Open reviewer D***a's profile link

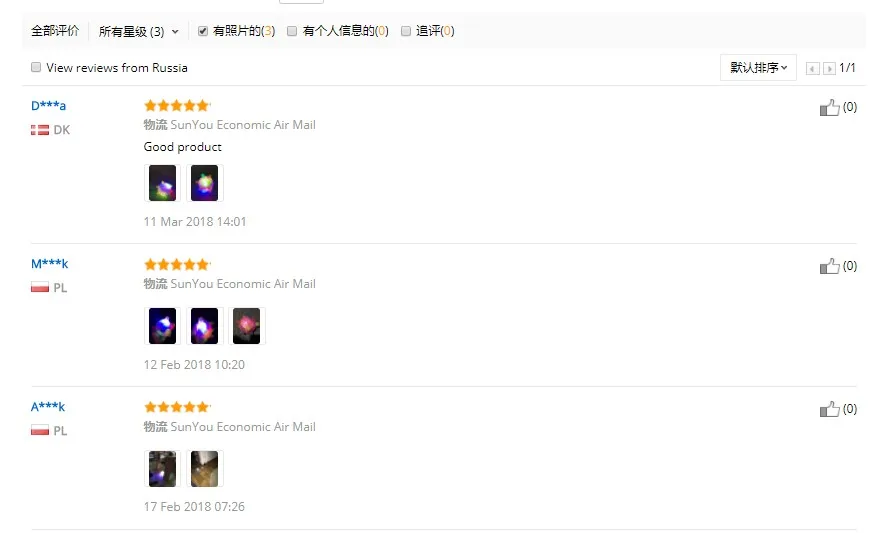(48, 105)
